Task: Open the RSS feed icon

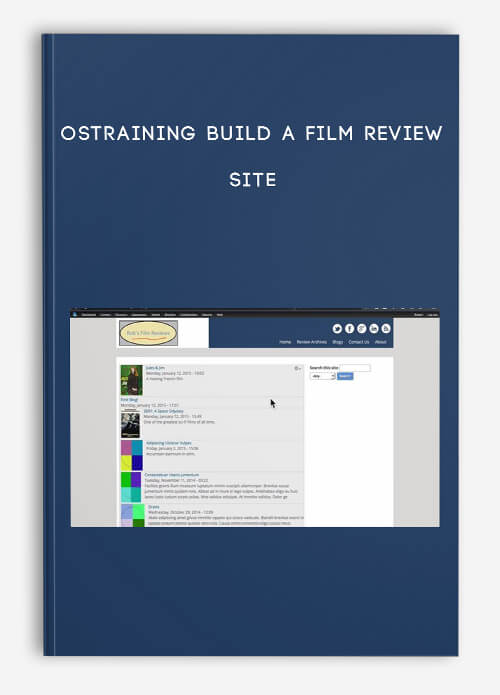Action: pyautogui.click(x=386, y=328)
